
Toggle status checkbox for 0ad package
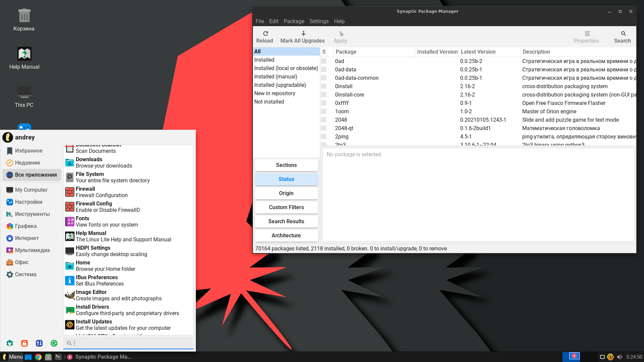(324, 61)
